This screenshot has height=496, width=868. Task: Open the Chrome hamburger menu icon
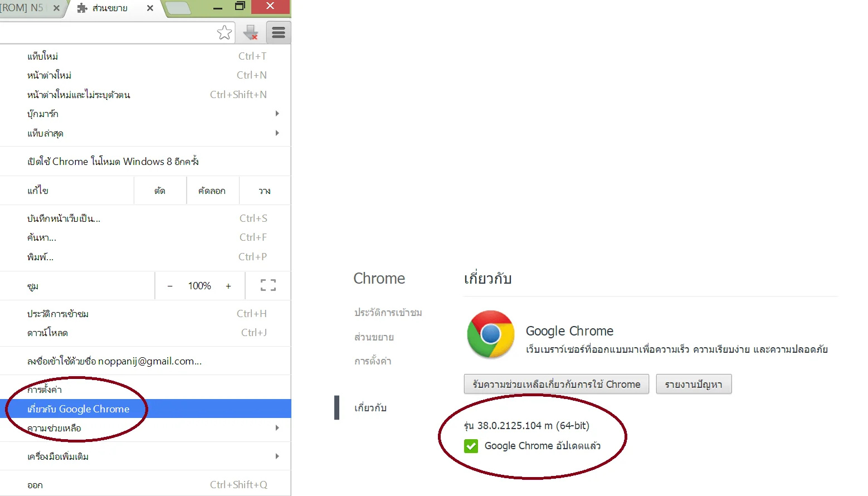click(279, 33)
